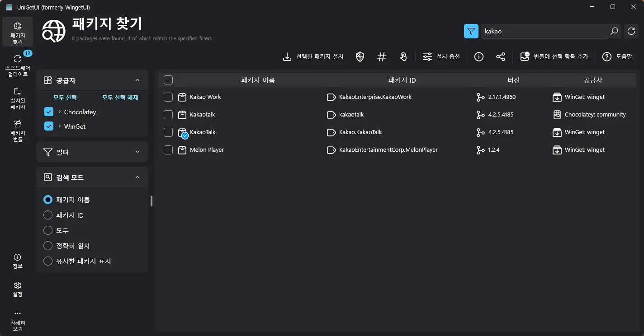Check the Kakao Work row checkbox
The image size is (644, 336).
tap(168, 97)
